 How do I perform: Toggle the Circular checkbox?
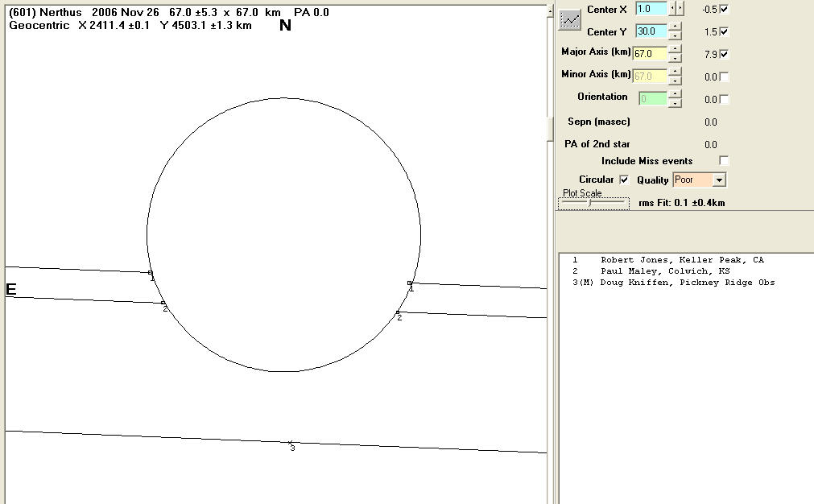(x=624, y=180)
